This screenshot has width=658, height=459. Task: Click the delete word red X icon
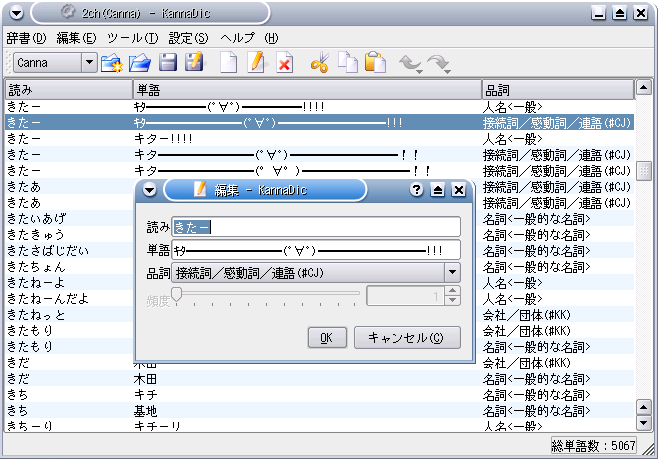284,63
